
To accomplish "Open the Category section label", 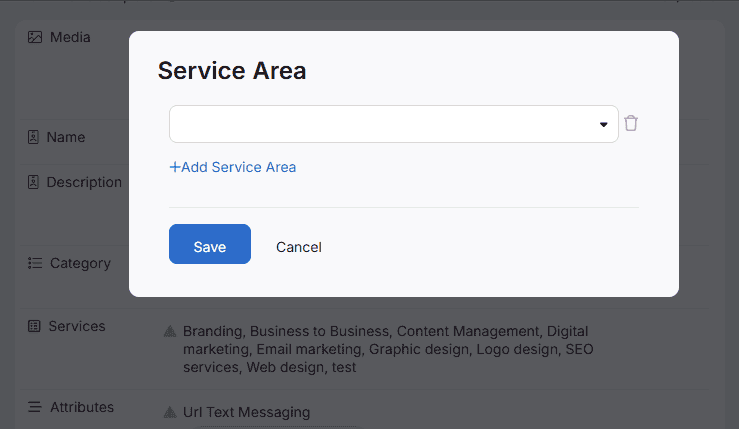I will tap(80, 263).
